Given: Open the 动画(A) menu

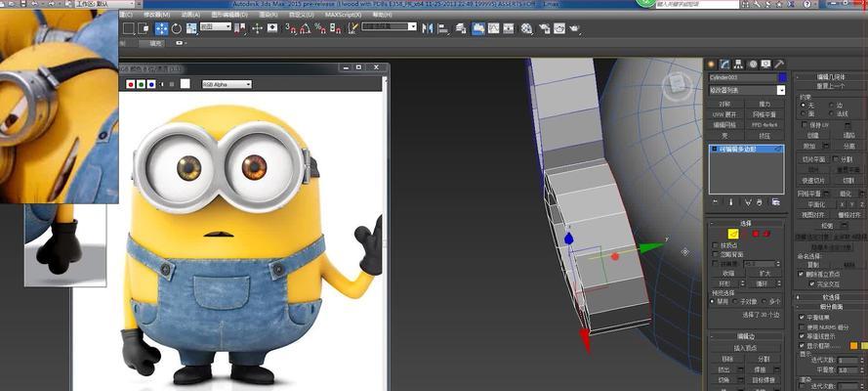Looking at the screenshot, I should click(x=189, y=15).
